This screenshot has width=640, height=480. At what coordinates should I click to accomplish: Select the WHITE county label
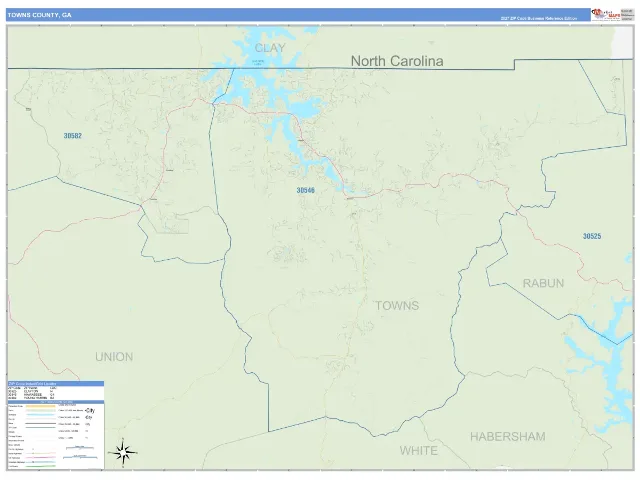click(x=419, y=451)
